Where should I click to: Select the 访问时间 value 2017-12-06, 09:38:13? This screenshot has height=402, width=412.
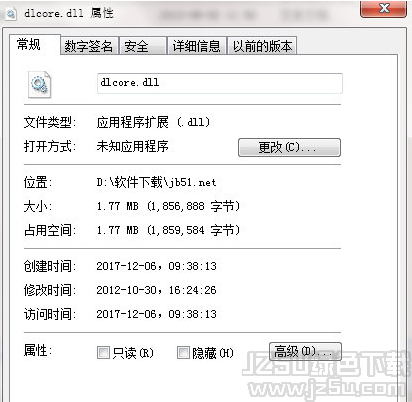click(156, 314)
